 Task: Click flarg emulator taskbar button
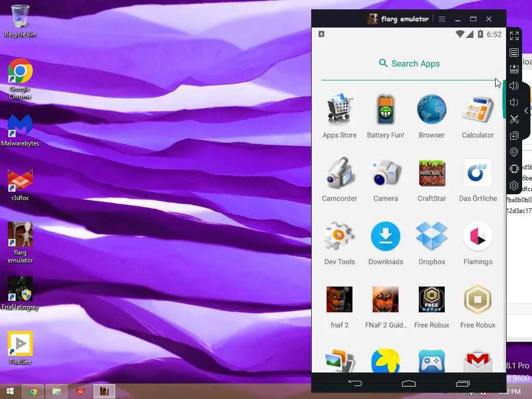click(104, 391)
